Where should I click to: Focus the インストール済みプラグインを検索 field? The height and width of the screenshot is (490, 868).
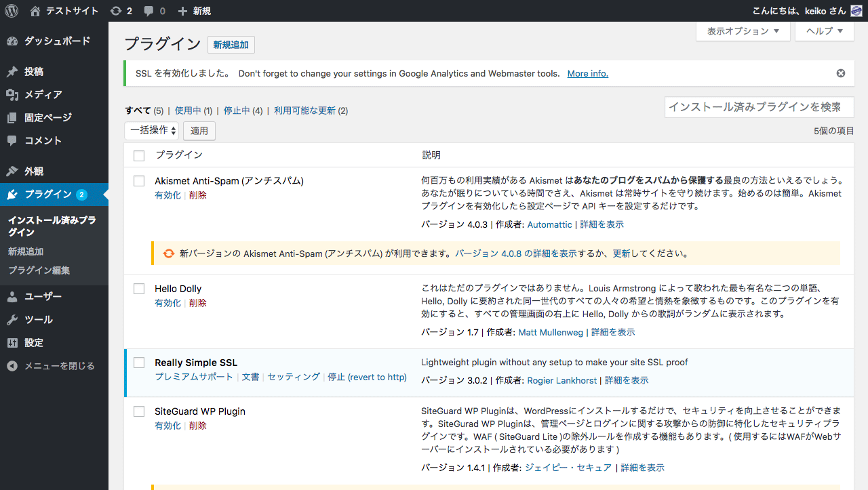click(759, 107)
